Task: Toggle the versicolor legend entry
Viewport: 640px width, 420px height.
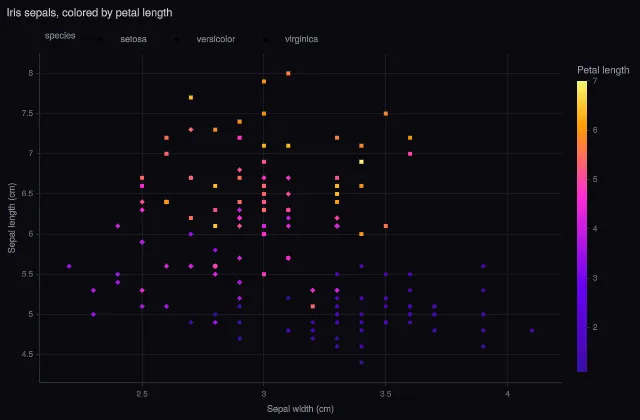Action: click(216, 39)
